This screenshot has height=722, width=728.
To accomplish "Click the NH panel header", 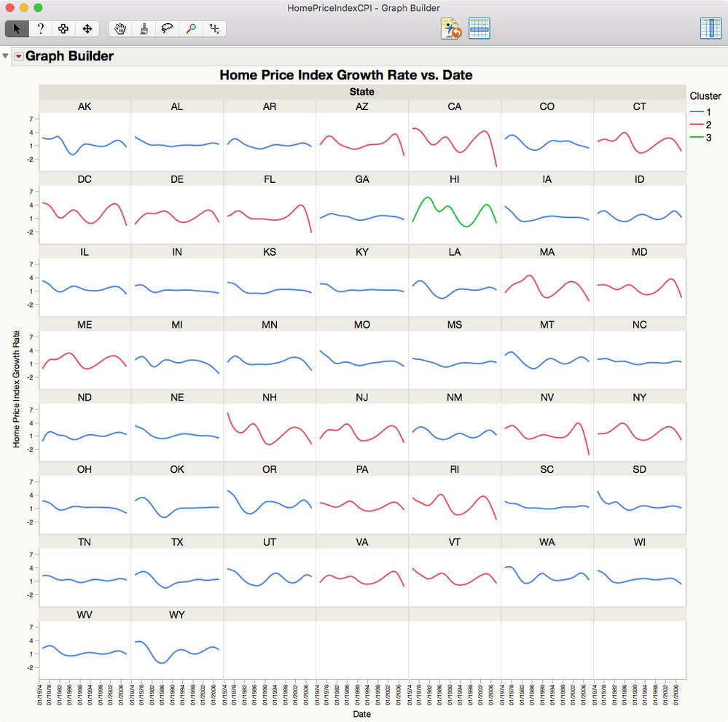I will [270, 397].
